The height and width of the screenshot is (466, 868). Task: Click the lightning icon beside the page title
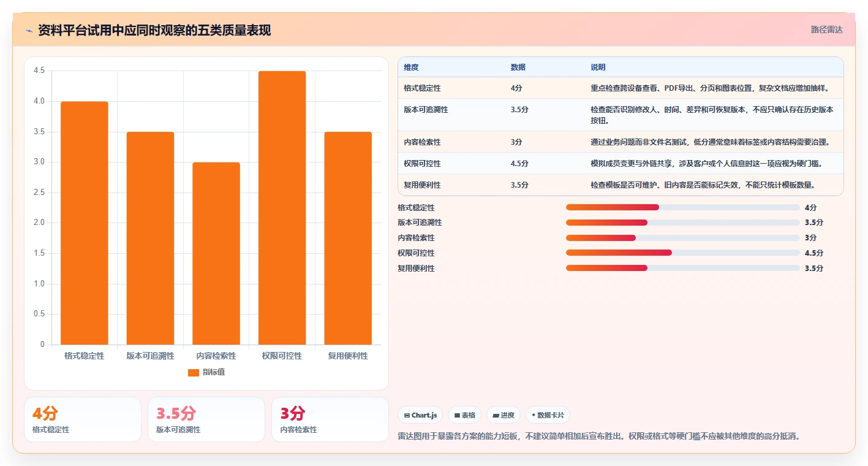click(x=29, y=31)
